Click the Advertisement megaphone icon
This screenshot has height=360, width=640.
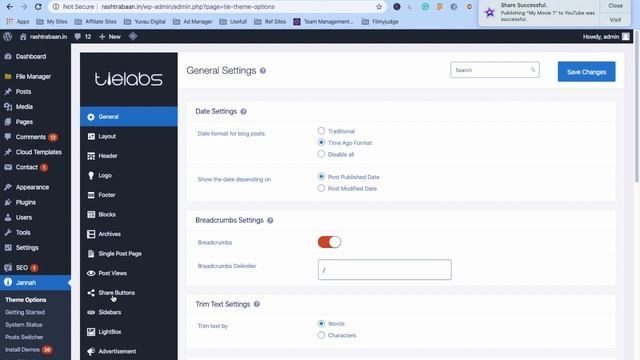[x=91, y=351]
